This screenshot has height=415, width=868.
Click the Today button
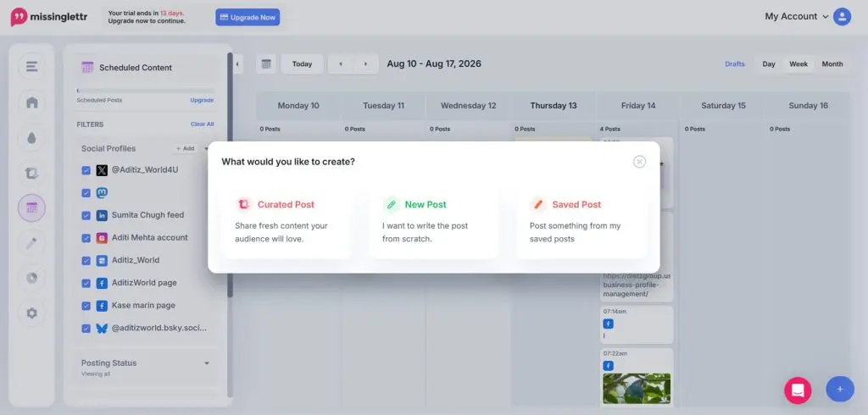[x=303, y=64]
